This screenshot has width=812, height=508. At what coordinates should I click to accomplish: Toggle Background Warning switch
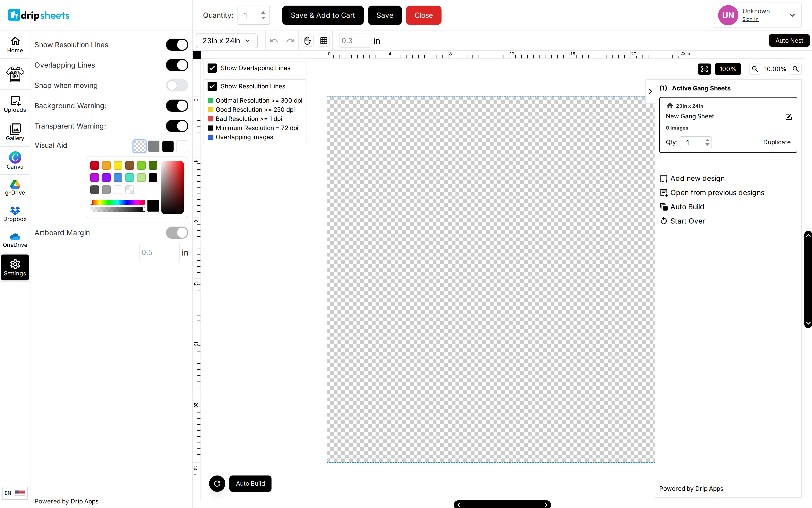click(x=177, y=105)
